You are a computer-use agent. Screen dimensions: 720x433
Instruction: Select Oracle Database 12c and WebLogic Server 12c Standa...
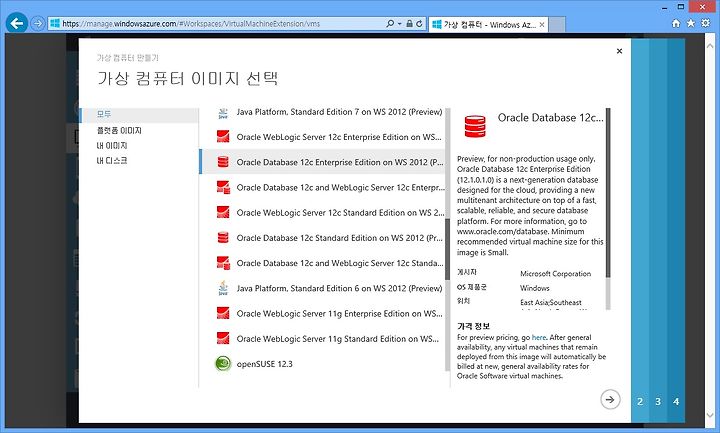pyautogui.click(x=340, y=263)
